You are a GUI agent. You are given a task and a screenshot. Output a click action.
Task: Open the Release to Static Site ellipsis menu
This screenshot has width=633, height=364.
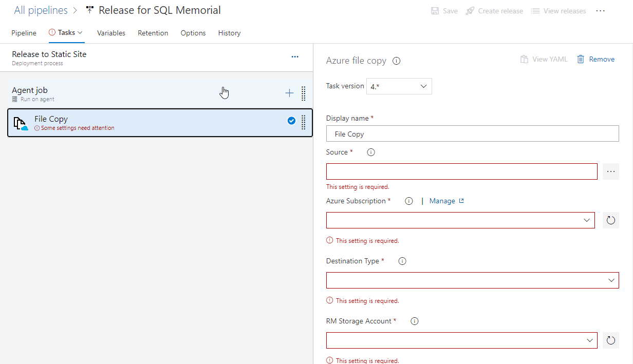[x=295, y=57]
